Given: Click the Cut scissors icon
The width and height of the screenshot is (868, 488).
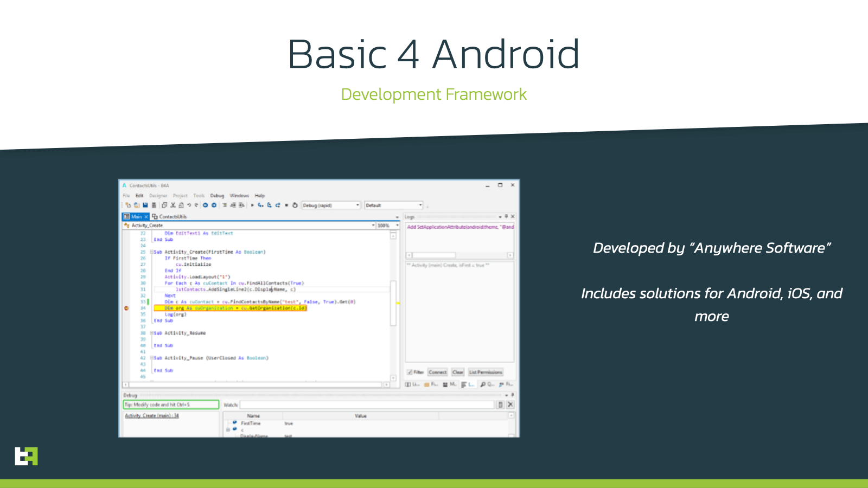Looking at the screenshot, I should coord(173,205).
